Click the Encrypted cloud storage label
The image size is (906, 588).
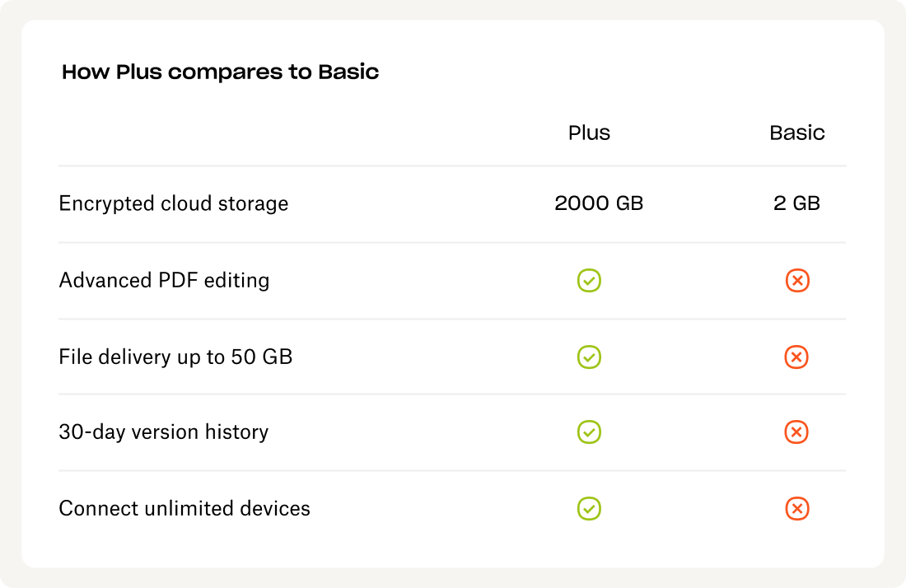point(174,203)
